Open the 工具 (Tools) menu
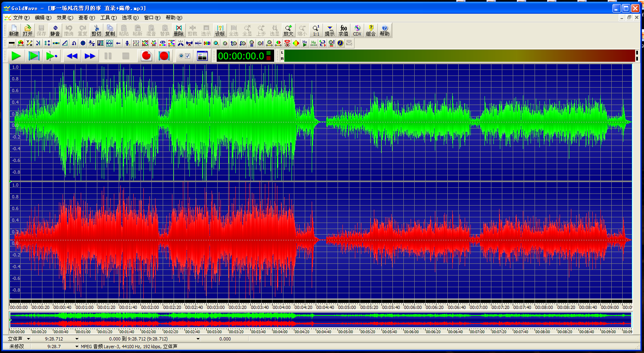This screenshot has height=353, width=644. click(x=108, y=18)
